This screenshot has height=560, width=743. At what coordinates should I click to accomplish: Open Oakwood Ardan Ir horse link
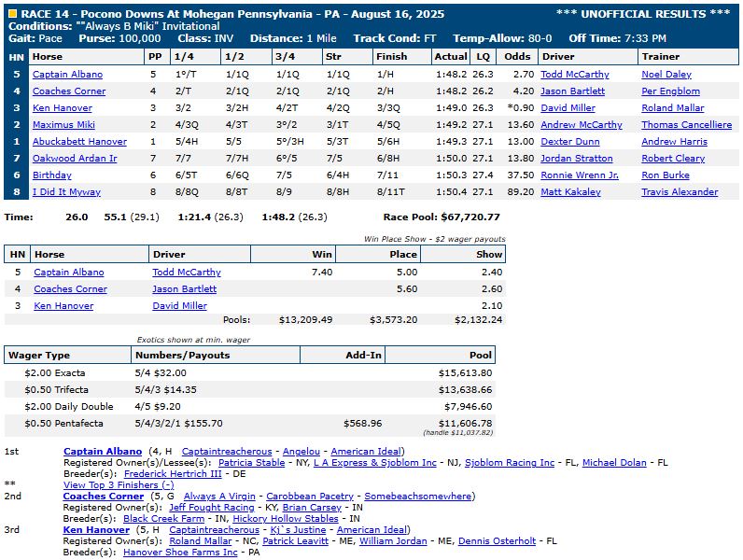tap(74, 158)
